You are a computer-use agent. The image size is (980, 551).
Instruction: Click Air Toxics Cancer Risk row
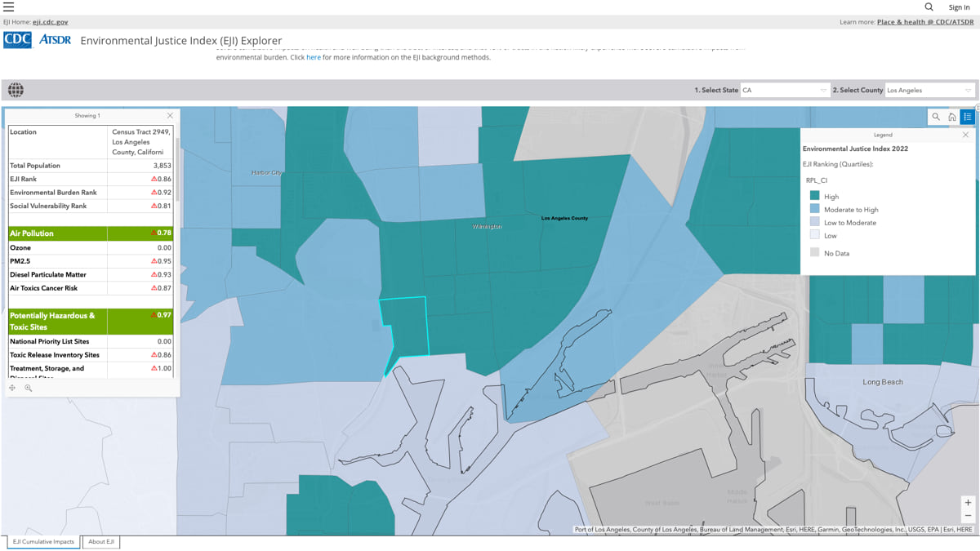click(x=91, y=288)
